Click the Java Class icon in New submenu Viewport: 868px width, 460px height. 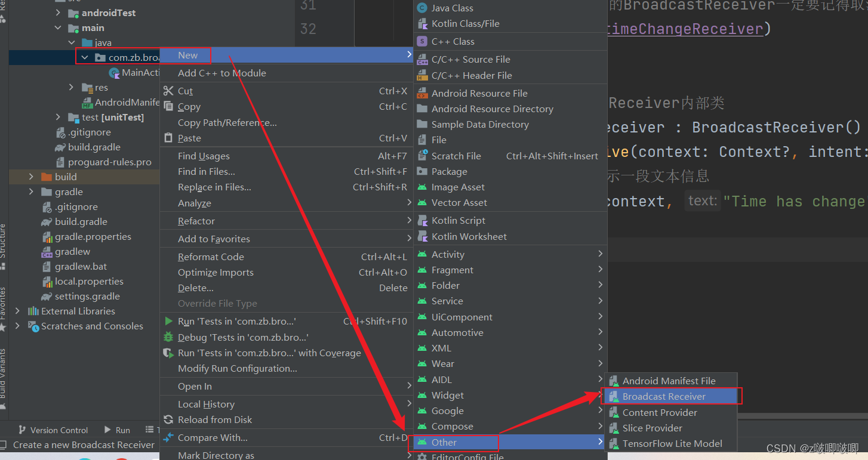[x=422, y=8]
